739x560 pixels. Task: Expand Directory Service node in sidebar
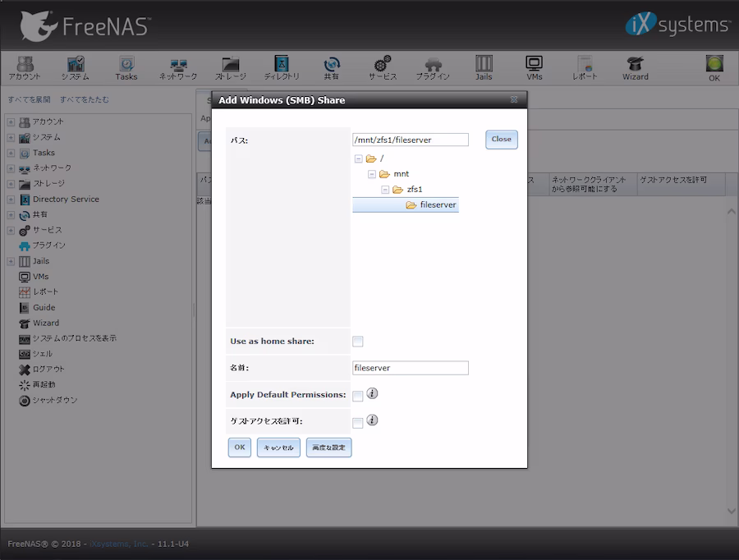tap(11, 200)
